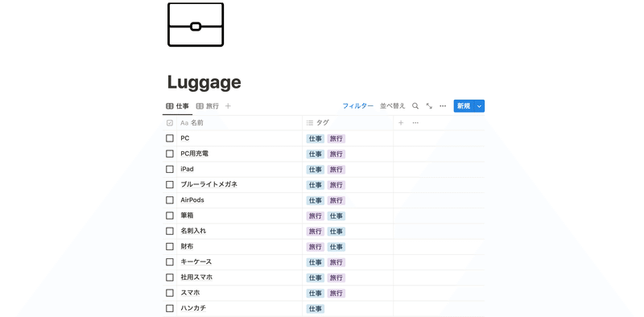Check the ハンカチ row checkbox
The height and width of the screenshot is (317, 644).
(x=170, y=308)
